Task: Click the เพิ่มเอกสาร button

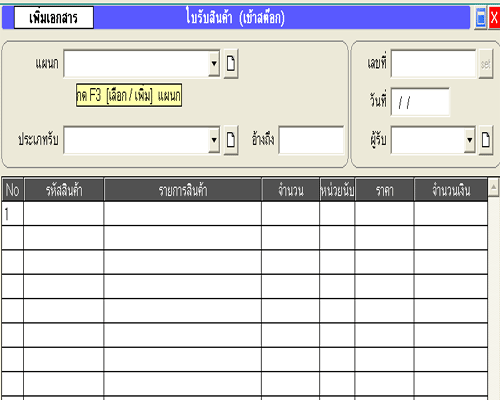Action: pyautogui.click(x=54, y=18)
